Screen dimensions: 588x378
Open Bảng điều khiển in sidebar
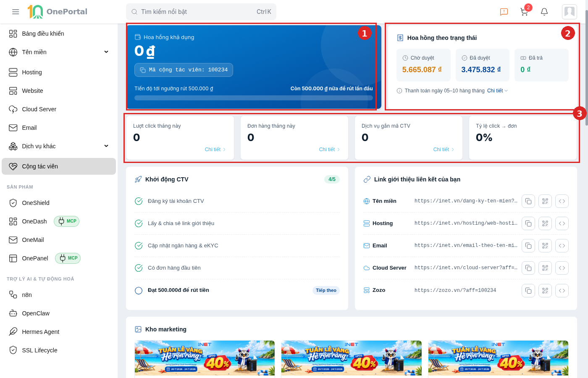pos(59,34)
